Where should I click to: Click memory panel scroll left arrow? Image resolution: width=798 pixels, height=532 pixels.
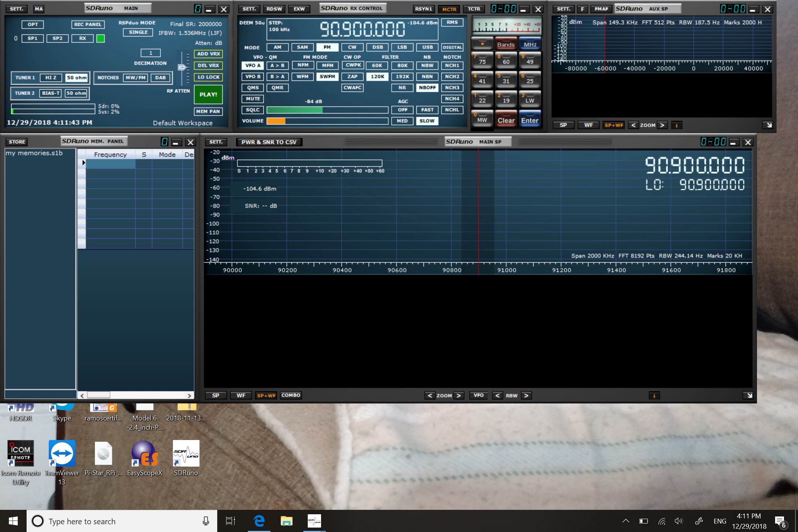pyautogui.click(x=82, y=396)
